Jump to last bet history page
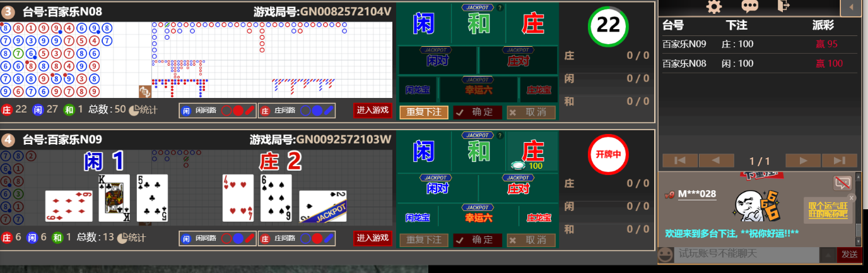The width and height of the screenshot is (868, 273). (x=839, y=161)
